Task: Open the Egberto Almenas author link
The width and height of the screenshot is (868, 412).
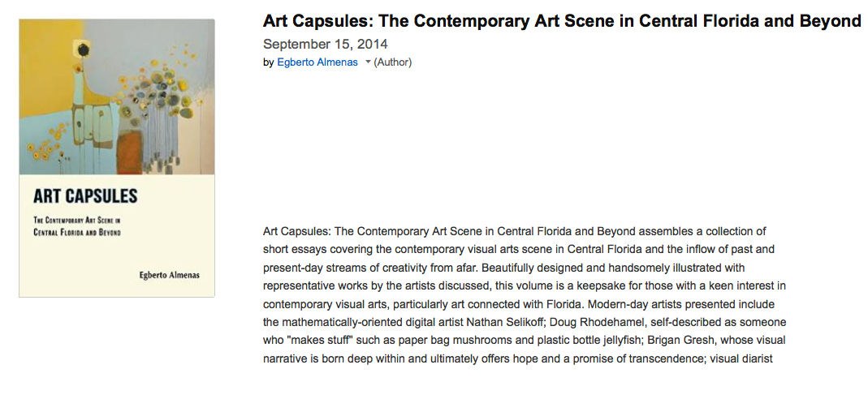Action: tap(317, 62)
